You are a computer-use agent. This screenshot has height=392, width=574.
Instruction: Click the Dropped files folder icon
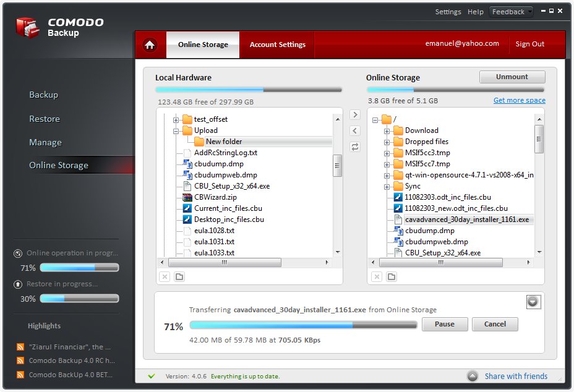[398, 142]
